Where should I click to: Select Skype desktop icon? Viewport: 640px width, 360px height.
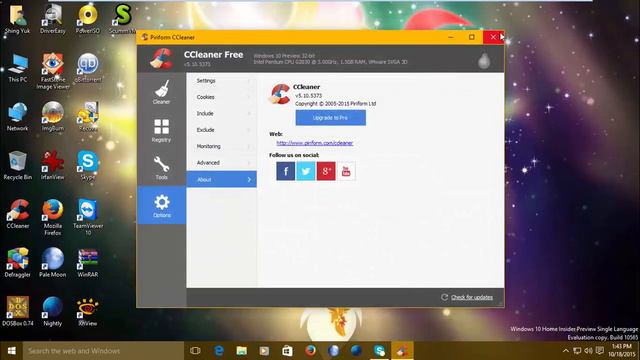click(88, 165)
